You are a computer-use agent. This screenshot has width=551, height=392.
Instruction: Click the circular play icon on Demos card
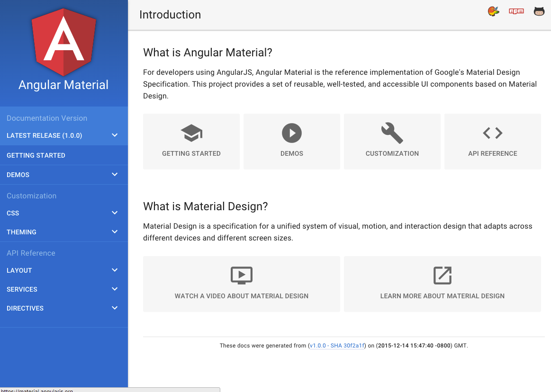(x=291, y=133)
